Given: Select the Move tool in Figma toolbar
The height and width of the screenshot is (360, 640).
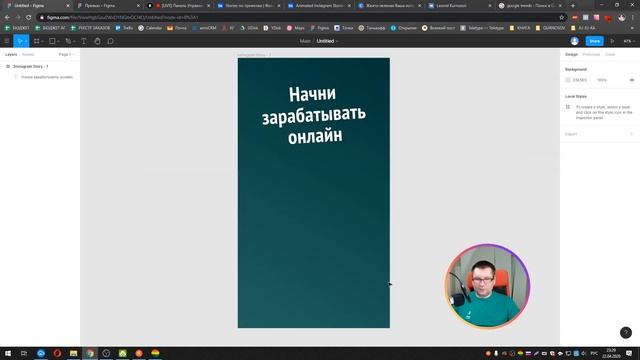Looking at the screenshot, I should point(19,41).
